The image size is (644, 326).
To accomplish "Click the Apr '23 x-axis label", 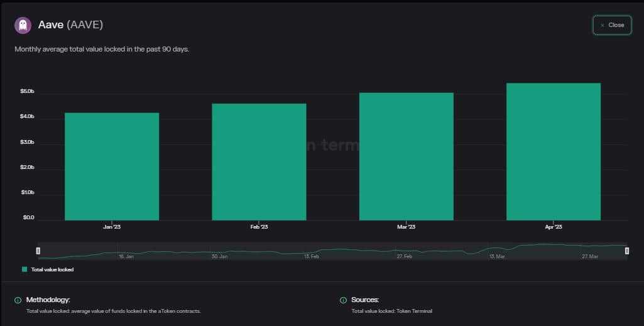I will click(x=554, y=227).
